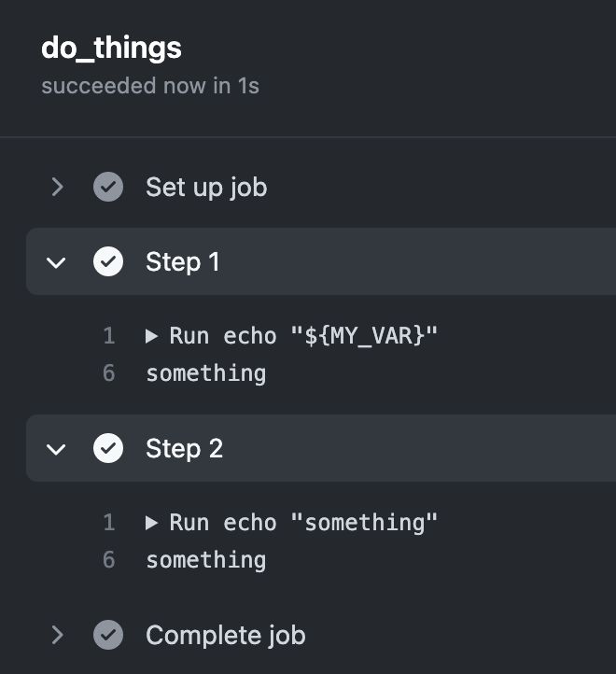Screen dimensions: 616x674
Task: Click the "something" output line in Step 2
Action: (205, 560)
